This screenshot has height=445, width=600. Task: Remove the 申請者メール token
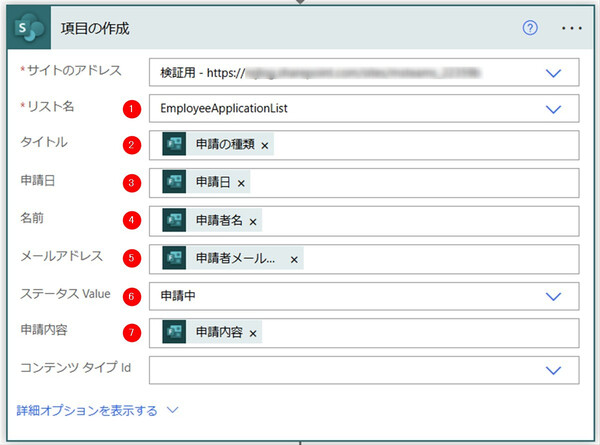pyautogui.click(x=293, y=259)
